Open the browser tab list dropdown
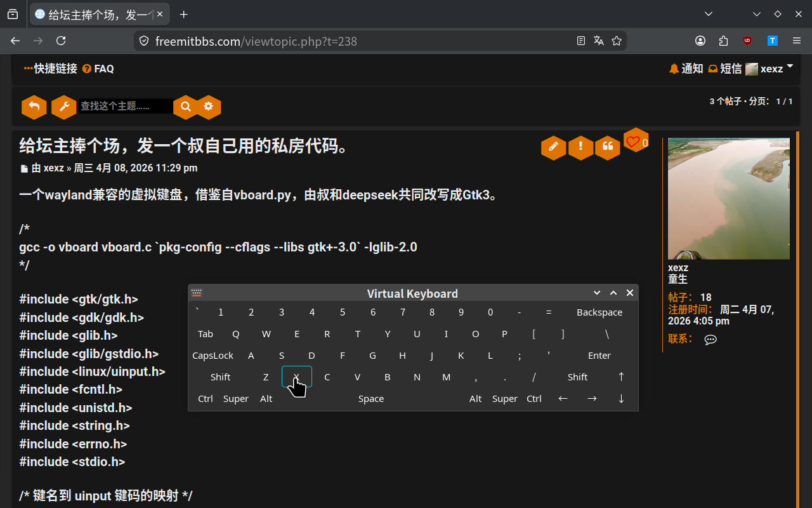The width and height of the screenshot is (812, 508). pos(709,14)
